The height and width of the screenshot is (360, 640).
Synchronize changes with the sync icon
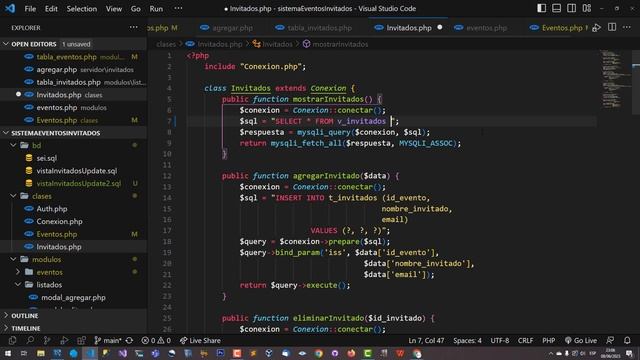click(129, 340)
